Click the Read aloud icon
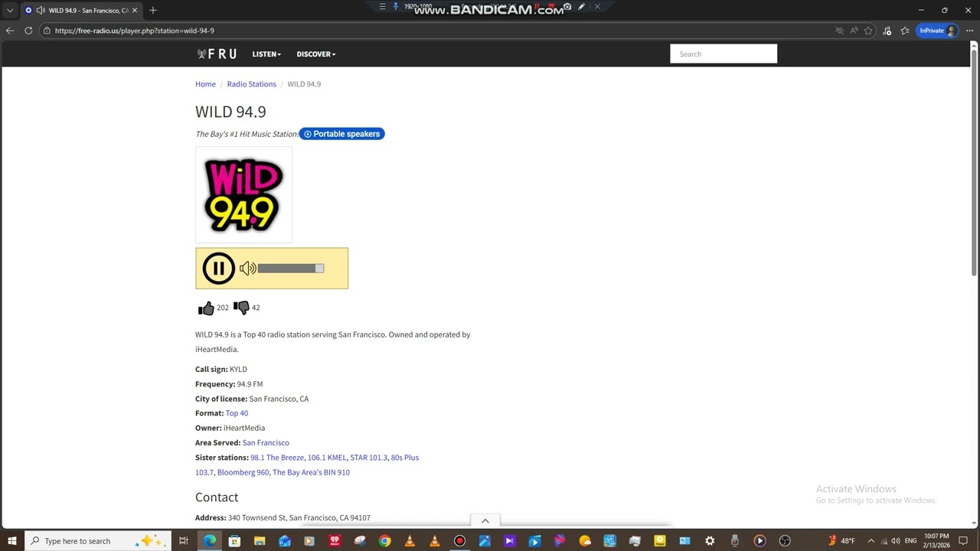 pos(854,31)
